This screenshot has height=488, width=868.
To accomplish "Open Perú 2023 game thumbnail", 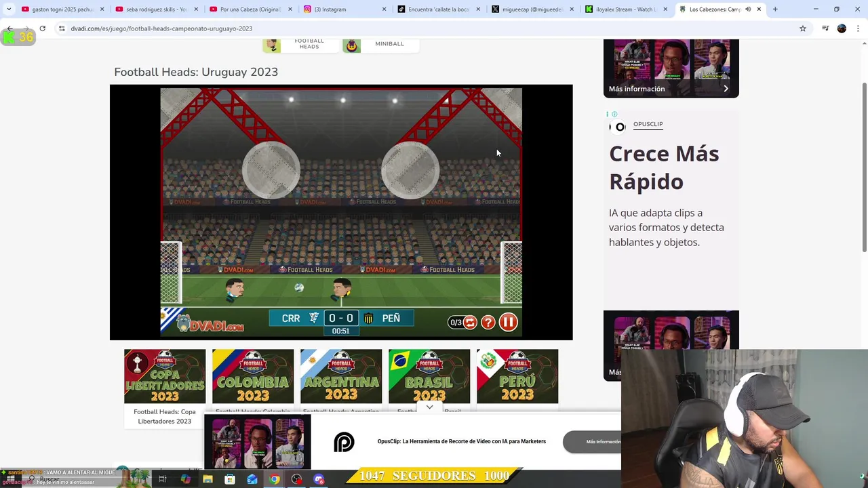I will coord(517,376).
